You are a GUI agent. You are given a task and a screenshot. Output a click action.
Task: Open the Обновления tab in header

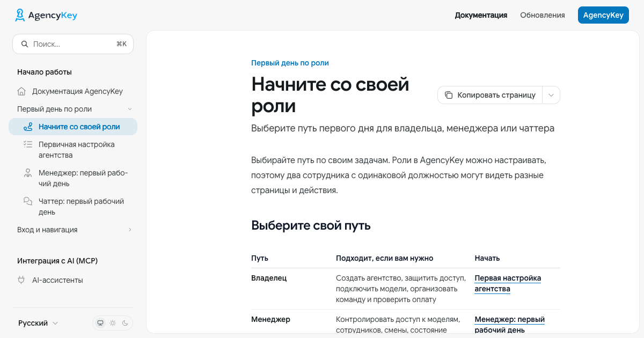543,15
